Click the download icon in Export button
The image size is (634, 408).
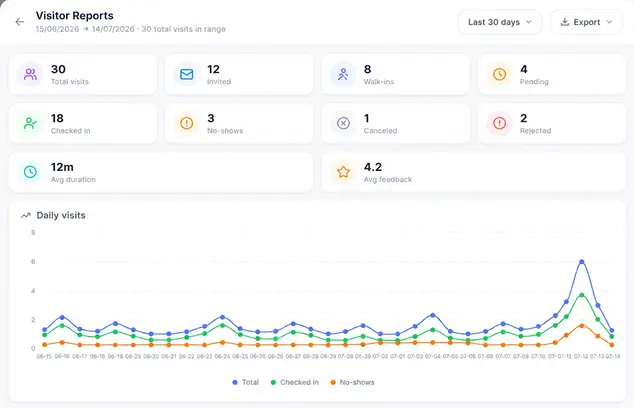[x=565, y=22]
